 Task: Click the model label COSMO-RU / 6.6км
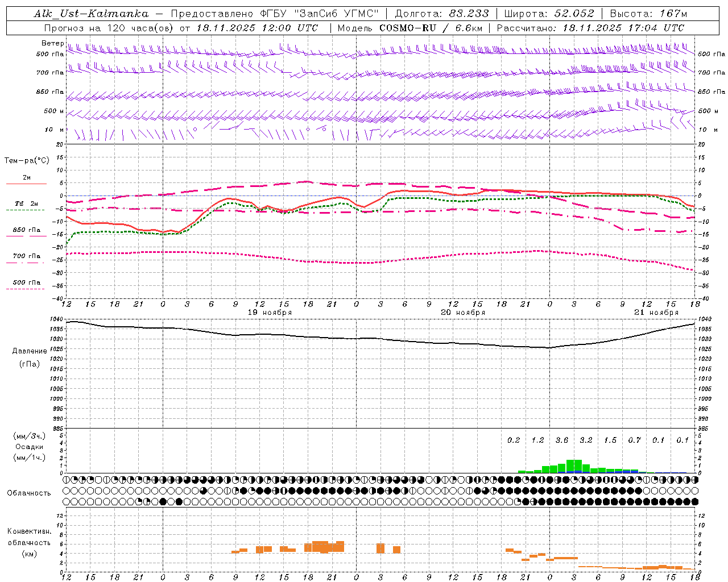[x=431, y=28]
